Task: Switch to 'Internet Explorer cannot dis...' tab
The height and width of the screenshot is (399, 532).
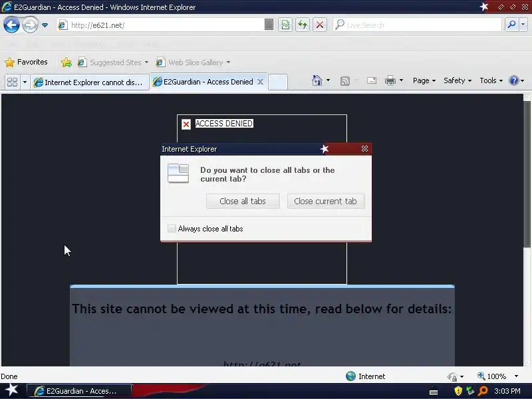Action: point(90,82)
